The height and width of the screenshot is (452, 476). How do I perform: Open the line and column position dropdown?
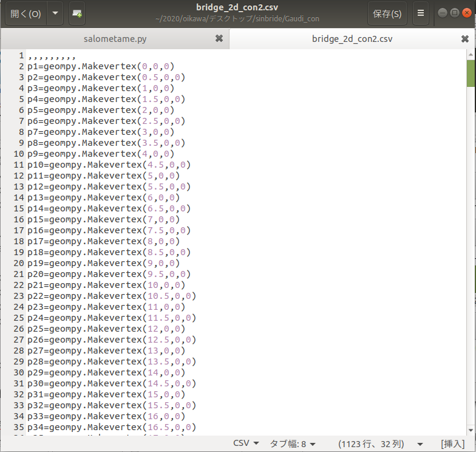tap(381, 444)
